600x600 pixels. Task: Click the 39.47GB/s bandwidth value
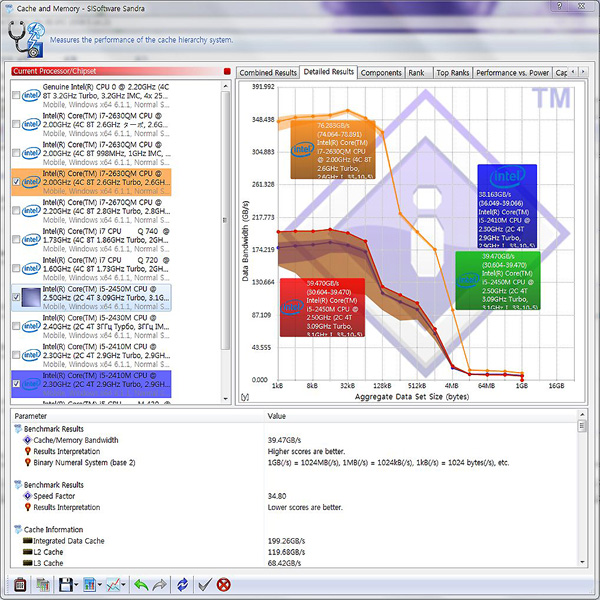284,440
